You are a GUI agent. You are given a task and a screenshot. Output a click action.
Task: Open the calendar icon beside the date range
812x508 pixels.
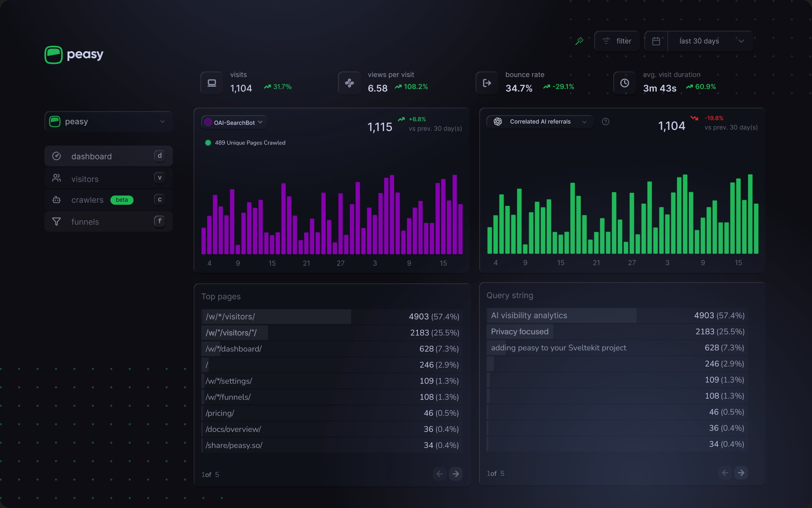[656, 41]
